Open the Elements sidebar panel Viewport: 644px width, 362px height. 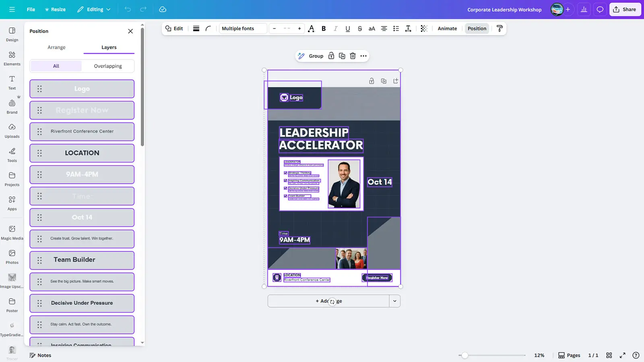12,58
